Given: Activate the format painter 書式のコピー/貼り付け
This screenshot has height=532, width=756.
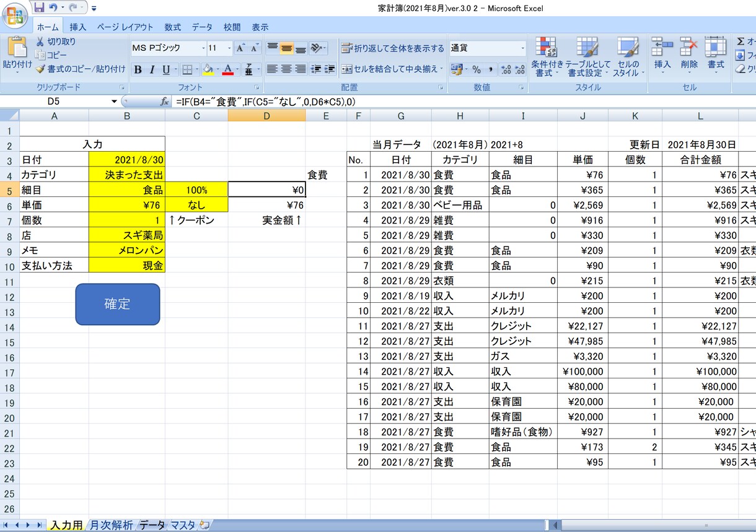Looking at the screenshot, I should [81, 69].
